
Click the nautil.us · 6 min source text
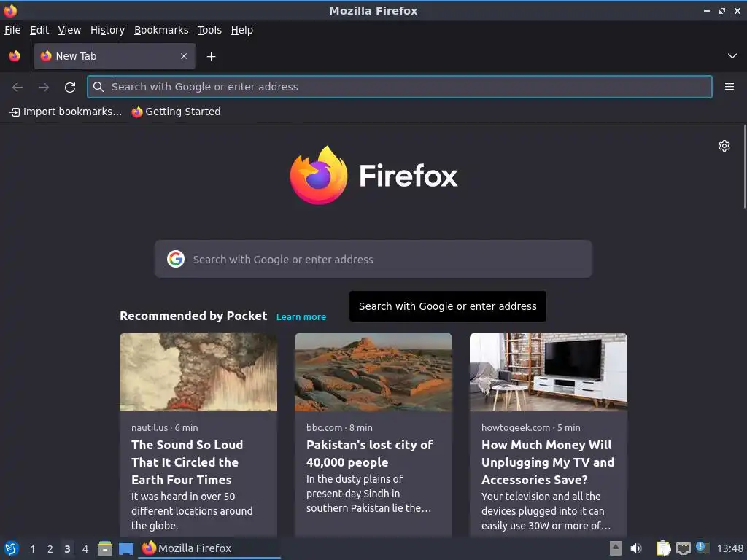[x=165, y=427]
